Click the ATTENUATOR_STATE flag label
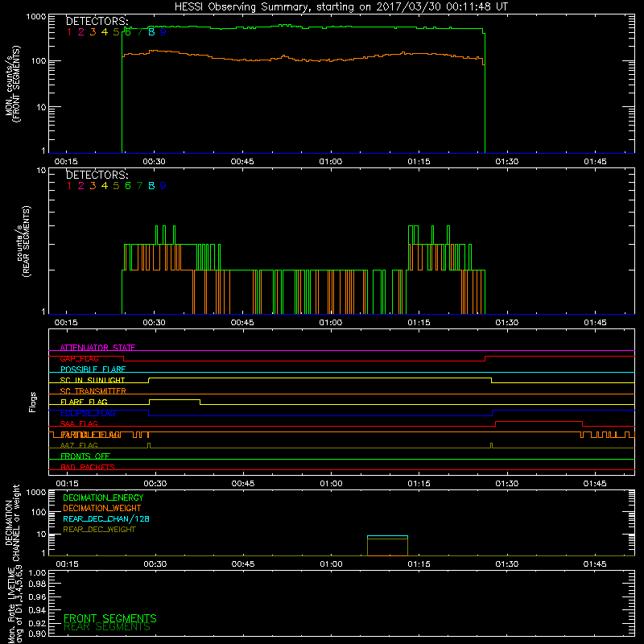 pos(97,348)
